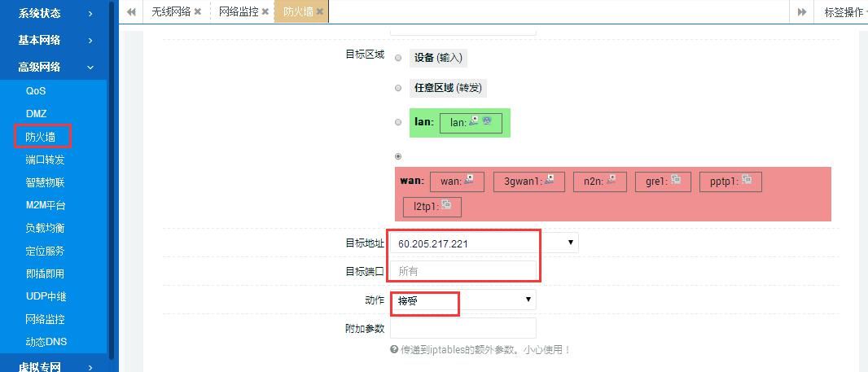Open the 动作 action dropdown

(x=528, y=300)
